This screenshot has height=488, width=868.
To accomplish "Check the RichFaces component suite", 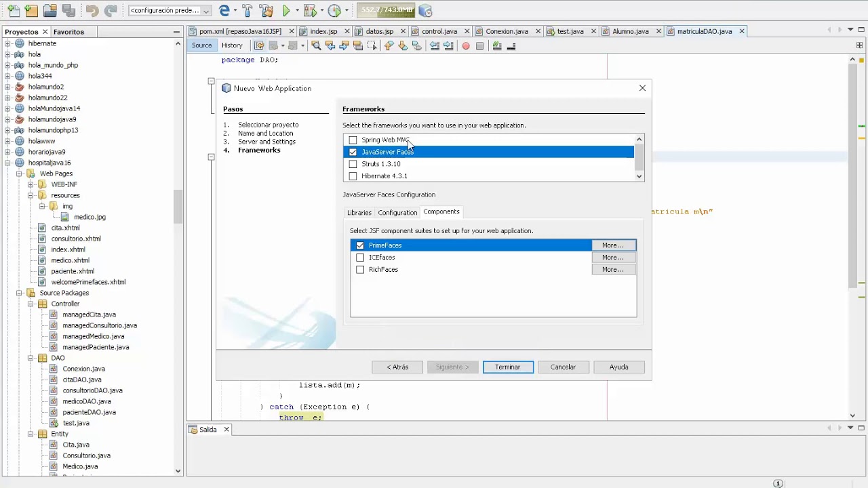I will click(360, 270).
